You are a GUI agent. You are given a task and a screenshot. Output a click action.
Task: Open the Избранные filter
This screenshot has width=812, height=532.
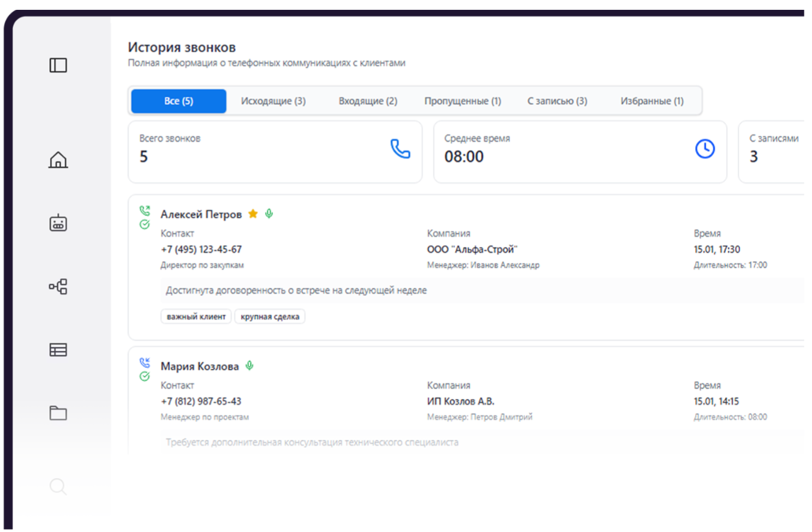652,101
